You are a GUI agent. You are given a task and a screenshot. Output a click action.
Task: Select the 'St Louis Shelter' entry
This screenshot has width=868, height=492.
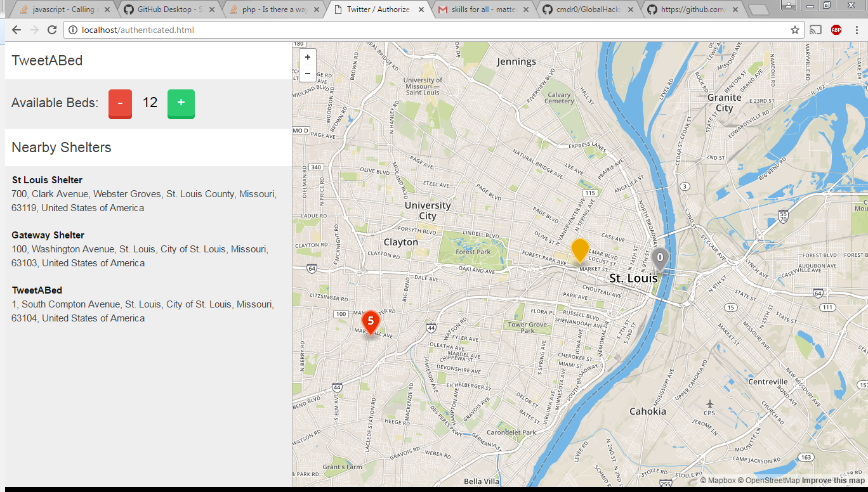point(47,180)
